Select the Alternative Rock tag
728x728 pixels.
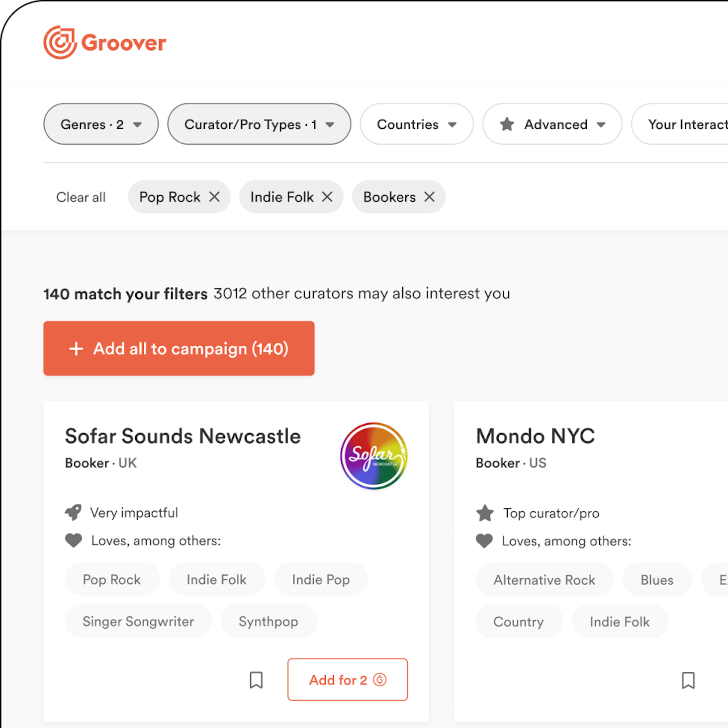pos(545,580)
